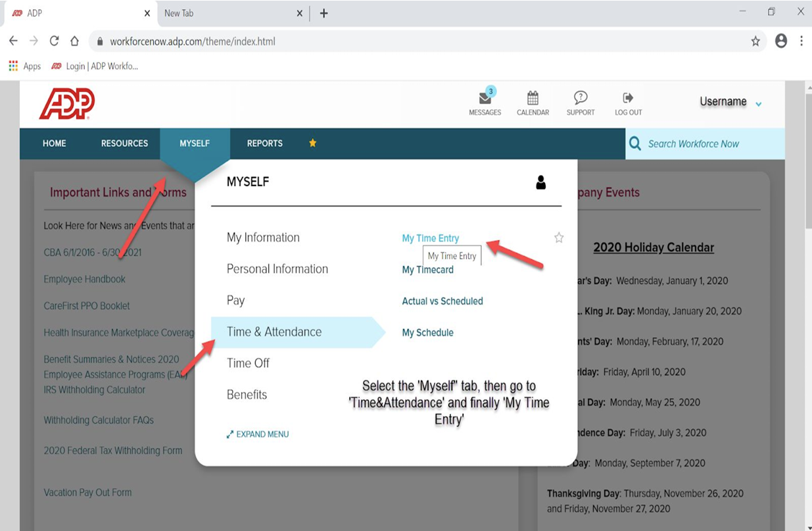View site info via the lock icon
The width and height of the screenshot is (812, 531).
click(100, 41)
